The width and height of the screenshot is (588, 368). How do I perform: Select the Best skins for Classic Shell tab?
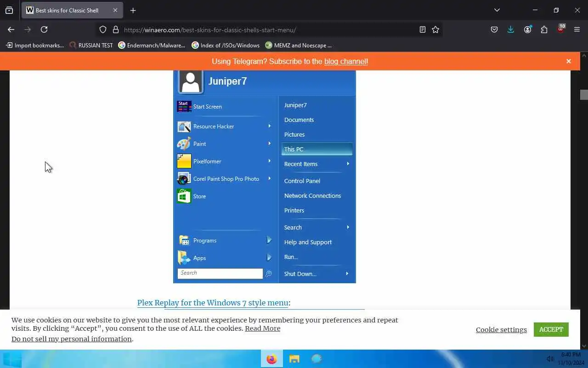[x=72, y=10]
